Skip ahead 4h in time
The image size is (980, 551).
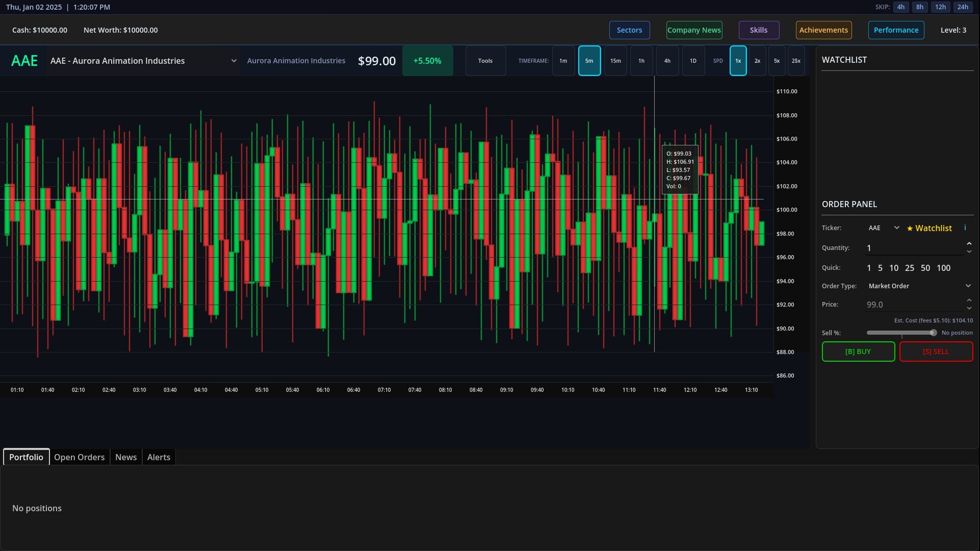[x=900, y=7]
